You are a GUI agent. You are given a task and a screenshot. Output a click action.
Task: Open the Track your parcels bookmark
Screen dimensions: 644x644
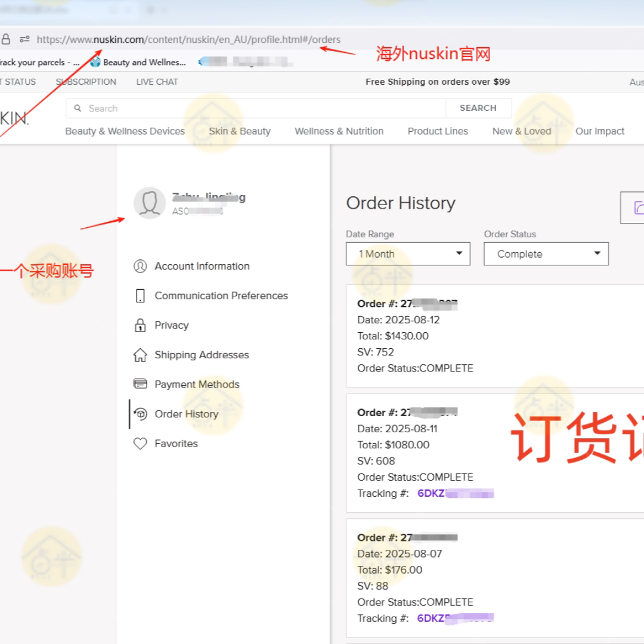point(39,63)
